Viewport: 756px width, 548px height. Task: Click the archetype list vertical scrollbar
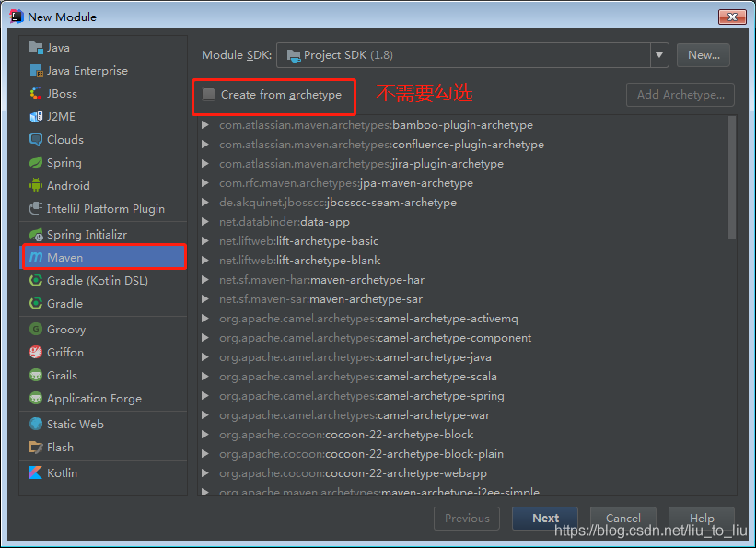coord(732,177)
